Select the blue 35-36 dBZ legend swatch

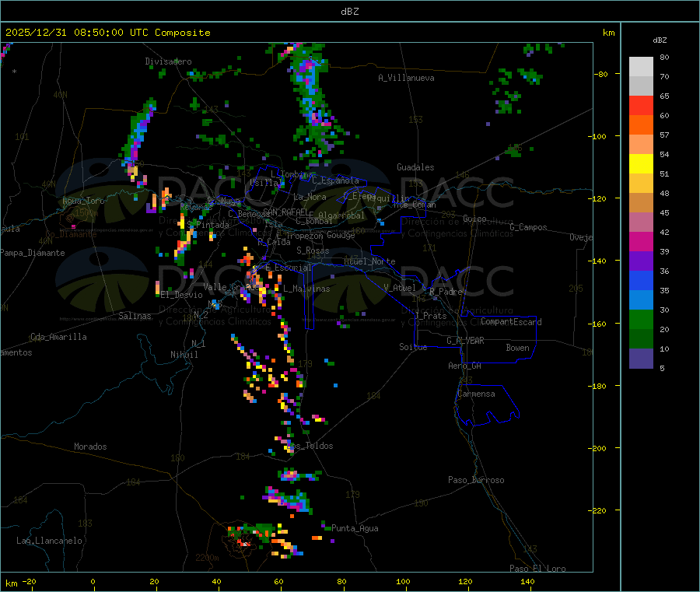tap(641, 280)
